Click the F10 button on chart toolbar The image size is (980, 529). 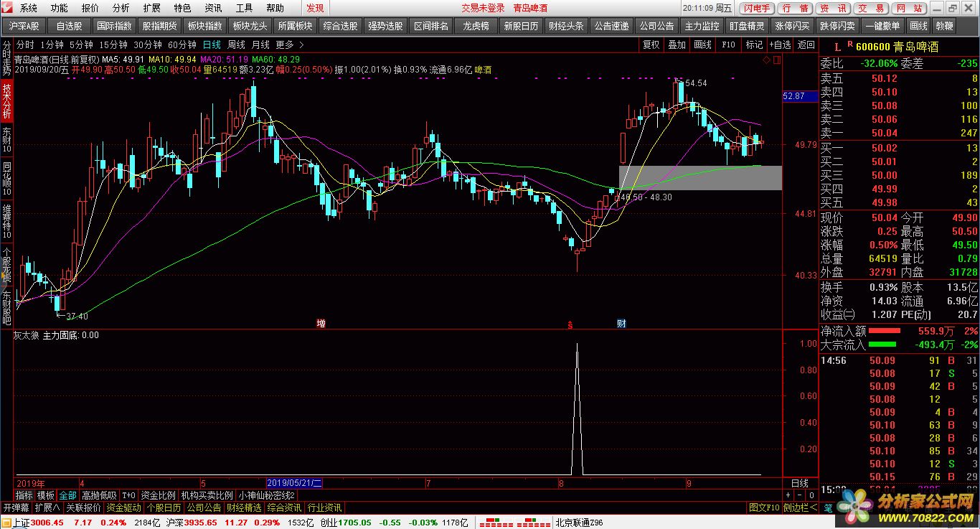tap(728, 45)
